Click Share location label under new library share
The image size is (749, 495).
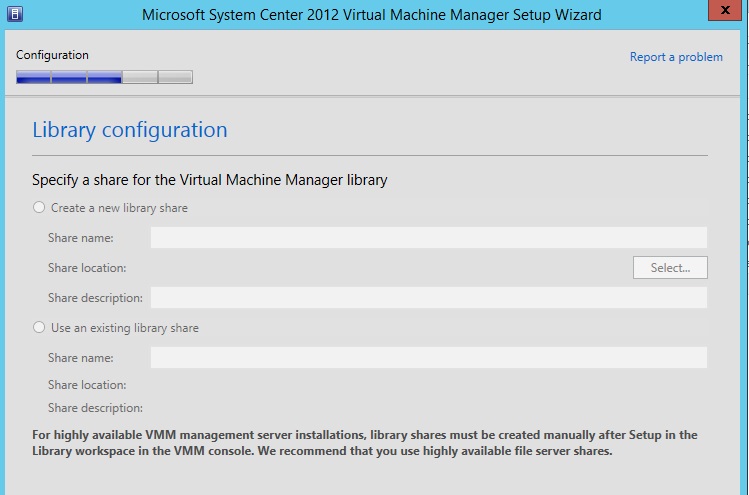click(87, 268)
